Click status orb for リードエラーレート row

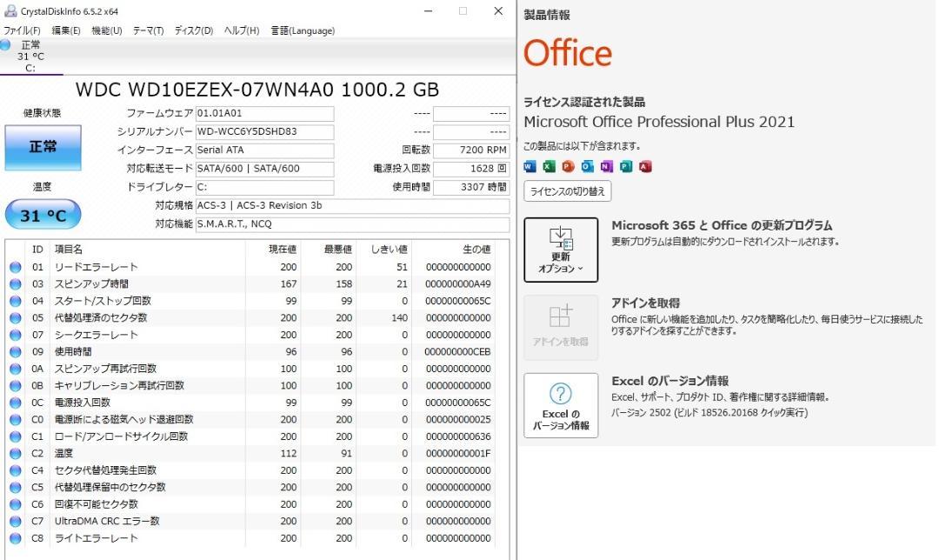point(16,267)
